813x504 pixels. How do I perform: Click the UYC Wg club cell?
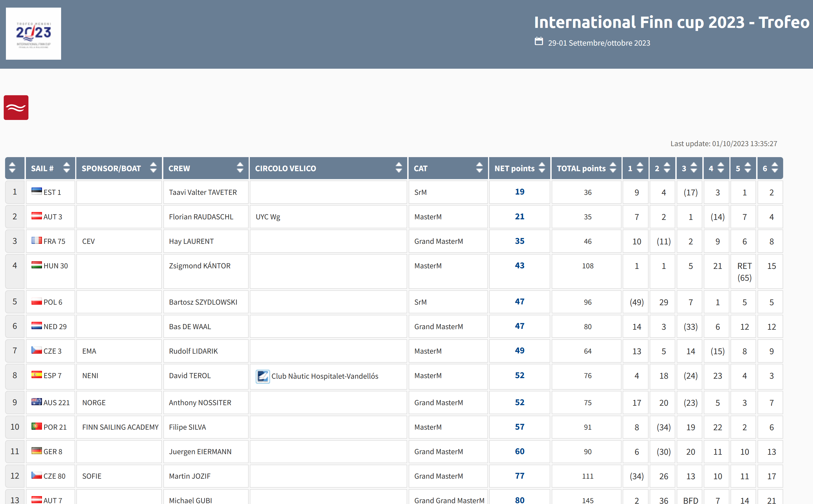pyautogui.click(x=328, y=217)
